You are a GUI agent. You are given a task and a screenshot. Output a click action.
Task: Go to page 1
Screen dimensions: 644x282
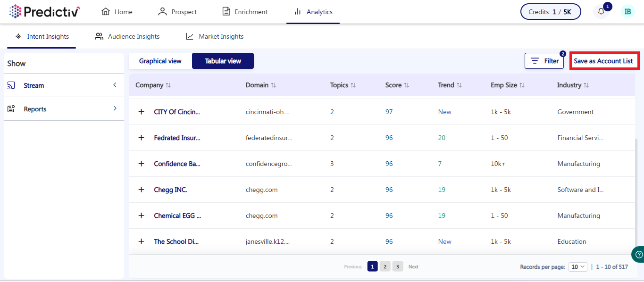pyautogui.click(x=373, y=267)
